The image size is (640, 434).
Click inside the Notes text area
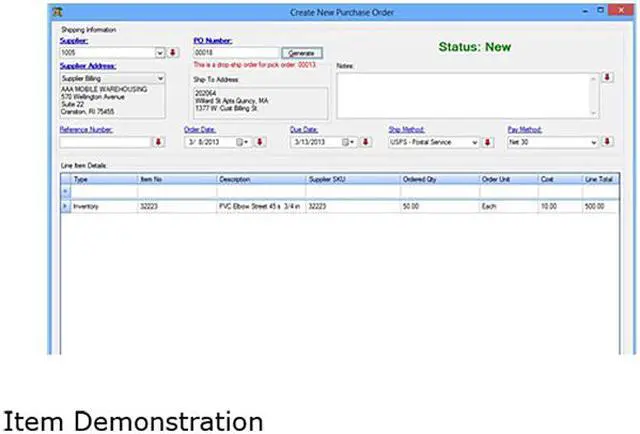465,95
